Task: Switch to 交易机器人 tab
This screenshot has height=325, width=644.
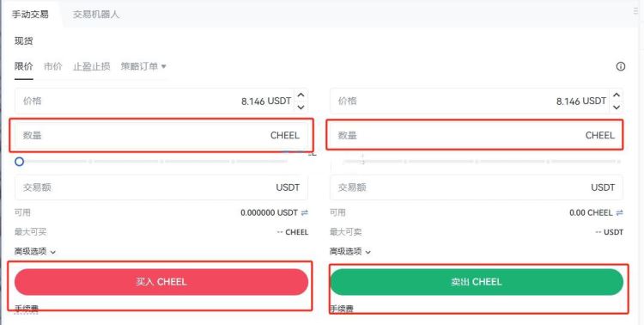Action: pyautogui.click(x=95, y=15)
